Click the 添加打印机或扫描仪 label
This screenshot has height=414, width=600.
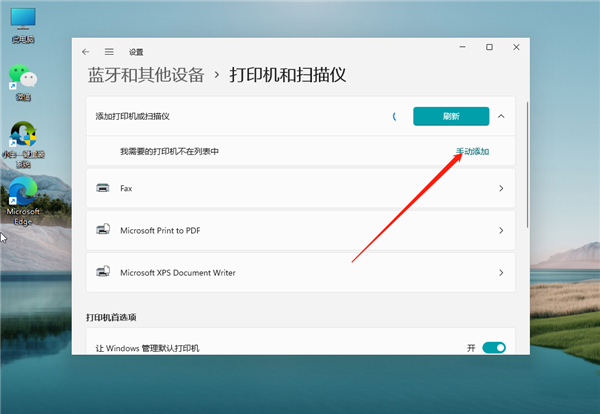(132, 116)
